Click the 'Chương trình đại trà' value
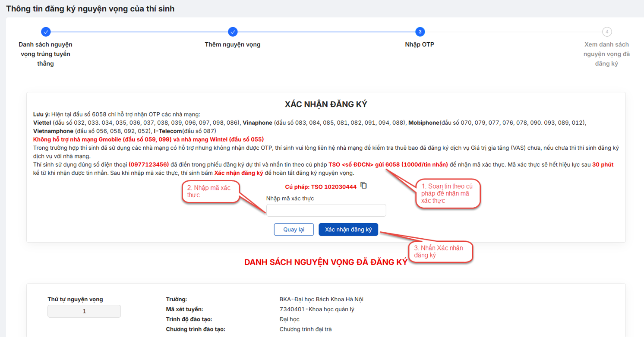This screenshot has height=344, width=644. [306, 329]
